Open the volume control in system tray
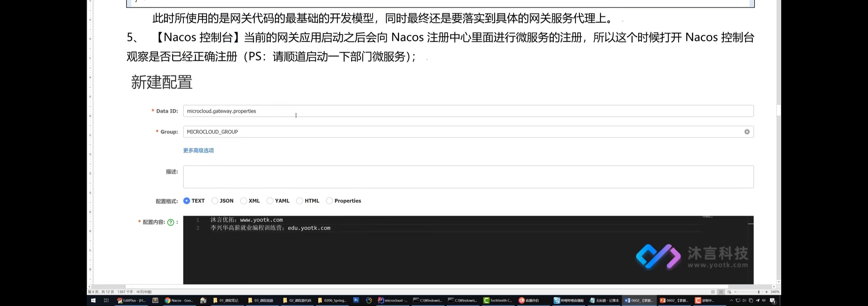Image resolution: width=868 pixels, height=306 pixels. [x=744, y=301]
